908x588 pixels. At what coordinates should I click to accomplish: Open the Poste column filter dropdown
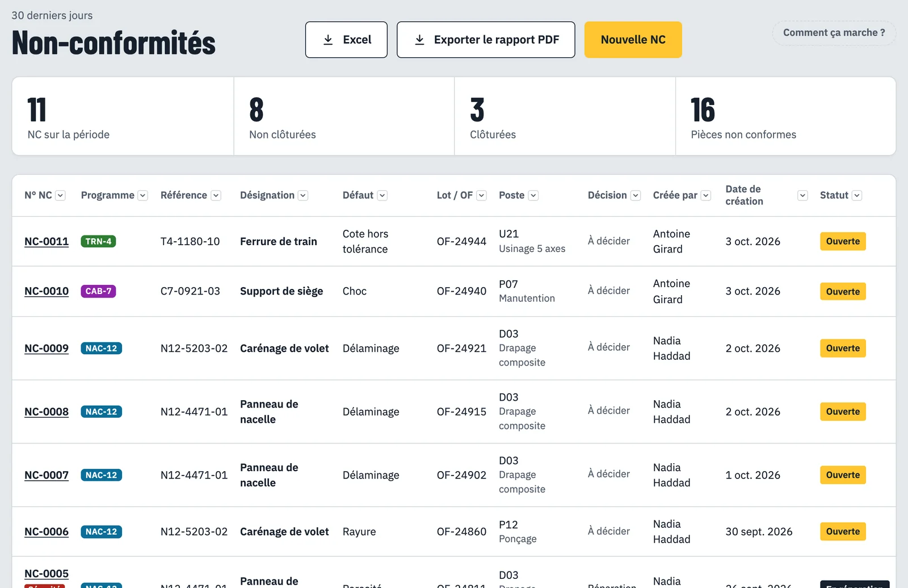pyautogui.click(x=533, y=195)
